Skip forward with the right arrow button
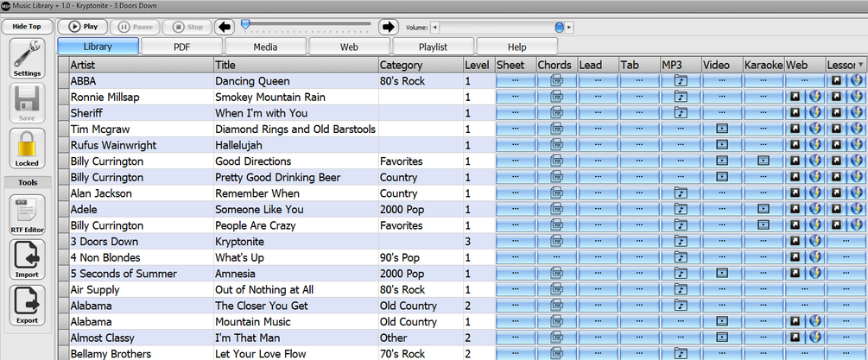 point(389,27)
